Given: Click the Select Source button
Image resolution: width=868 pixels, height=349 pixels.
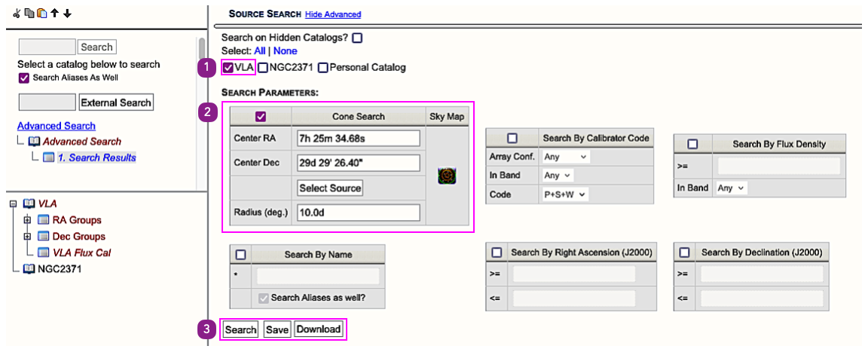Looking at the screenshot, I should click(x=330, y=188).
